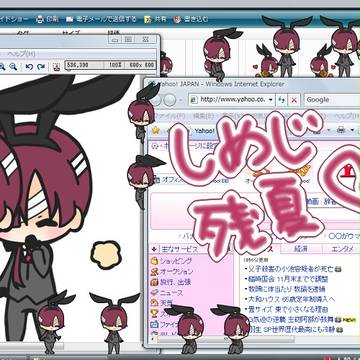The width and height of the screenshot is (360, 360).
Task: Click Internet Explorer forward navigation button
Action: point(170,100)
